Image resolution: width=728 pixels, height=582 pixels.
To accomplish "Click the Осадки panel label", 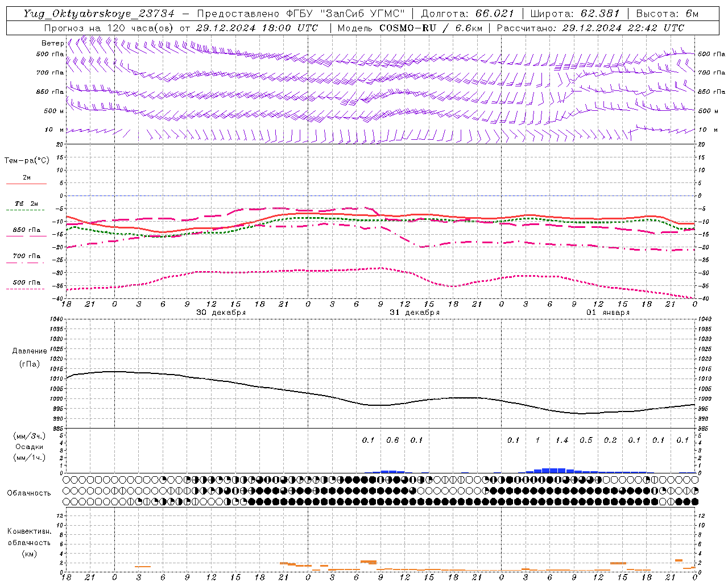I will click(30, 447).
